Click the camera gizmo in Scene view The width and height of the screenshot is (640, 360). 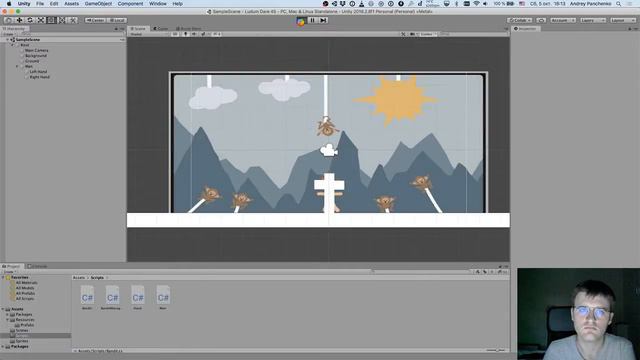[329, 150]
